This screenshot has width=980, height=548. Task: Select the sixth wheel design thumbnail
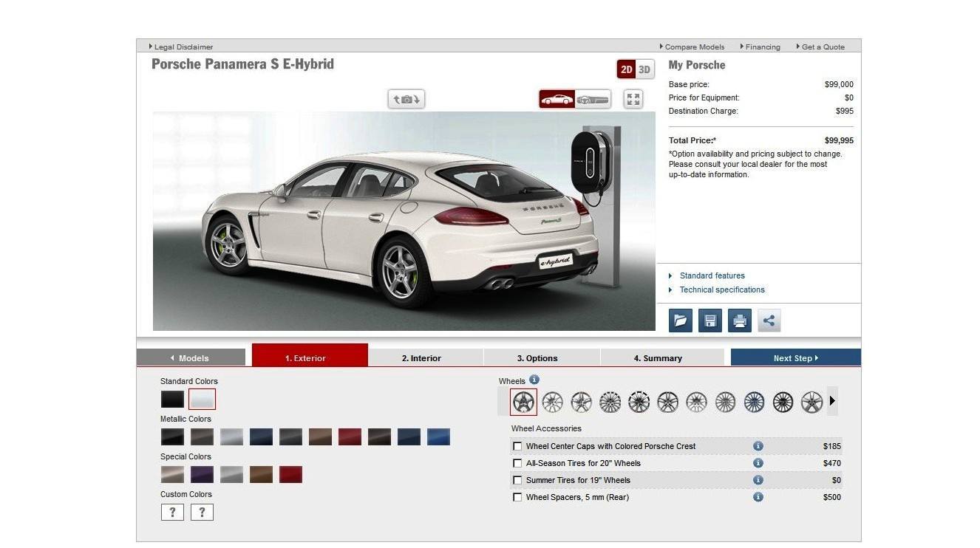(667, 402)
